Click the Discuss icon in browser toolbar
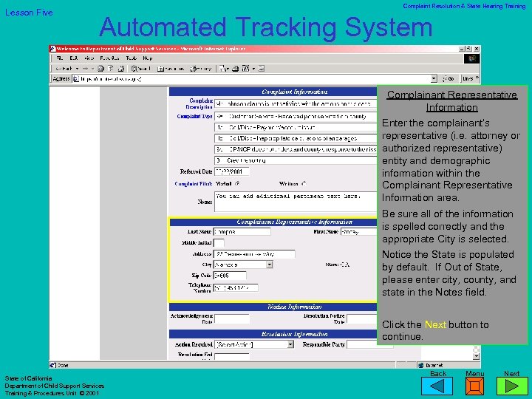The width and height of the screenshot is (532, 399). [x=262, y=69]
